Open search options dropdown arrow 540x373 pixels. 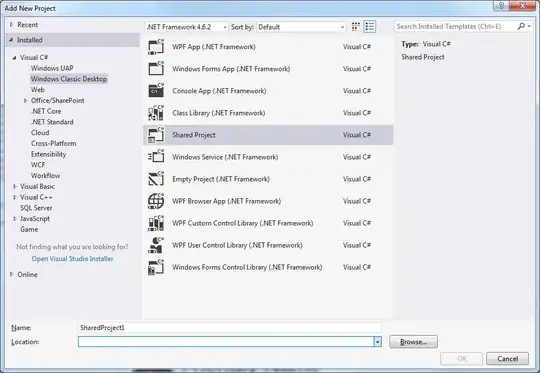tap(529, 26)
